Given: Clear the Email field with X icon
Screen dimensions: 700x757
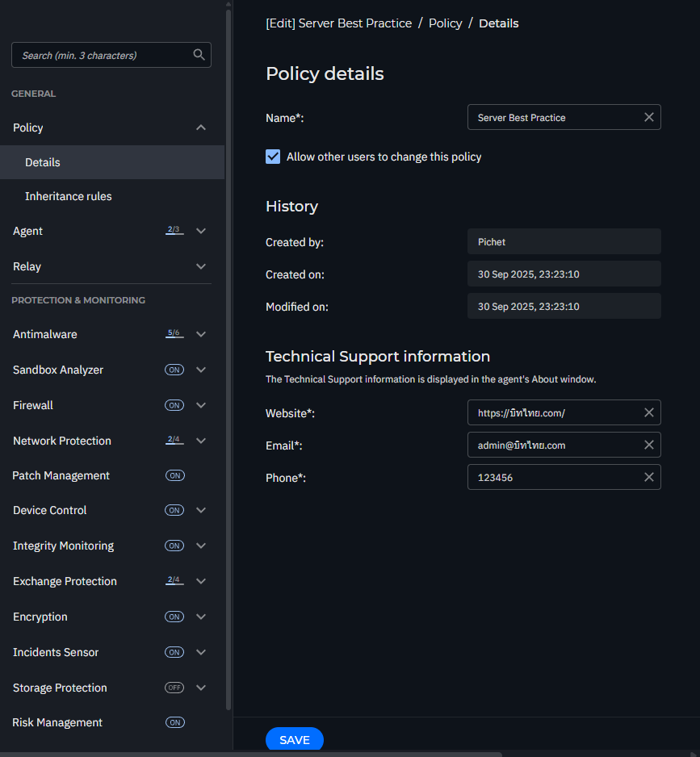Looking at the screenshot, I should [x=648, y=445].
